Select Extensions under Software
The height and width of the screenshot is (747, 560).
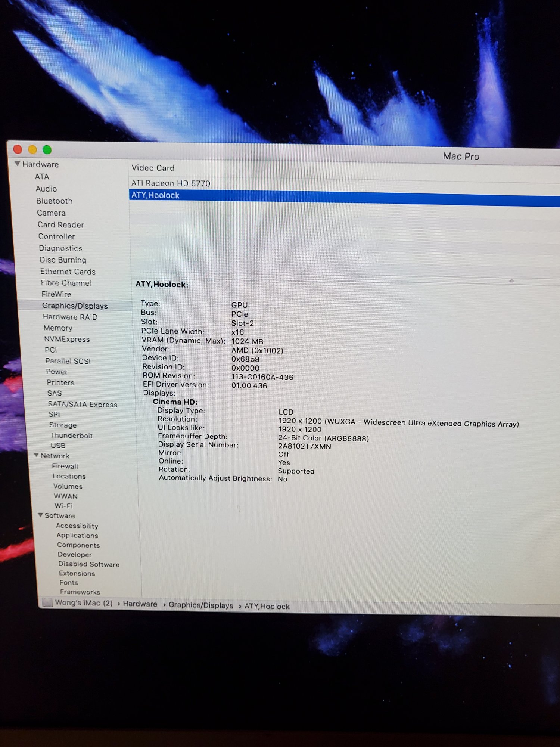coord(77,573)
